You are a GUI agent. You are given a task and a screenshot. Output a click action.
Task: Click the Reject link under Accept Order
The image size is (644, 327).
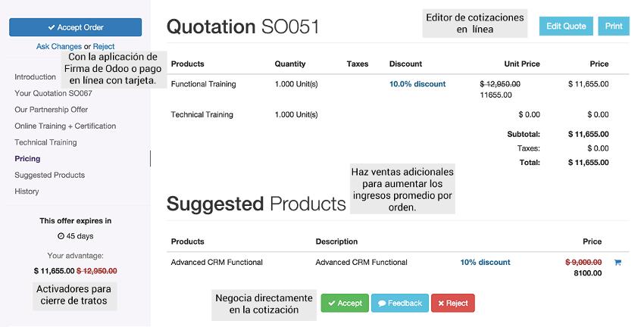[104, 46]
